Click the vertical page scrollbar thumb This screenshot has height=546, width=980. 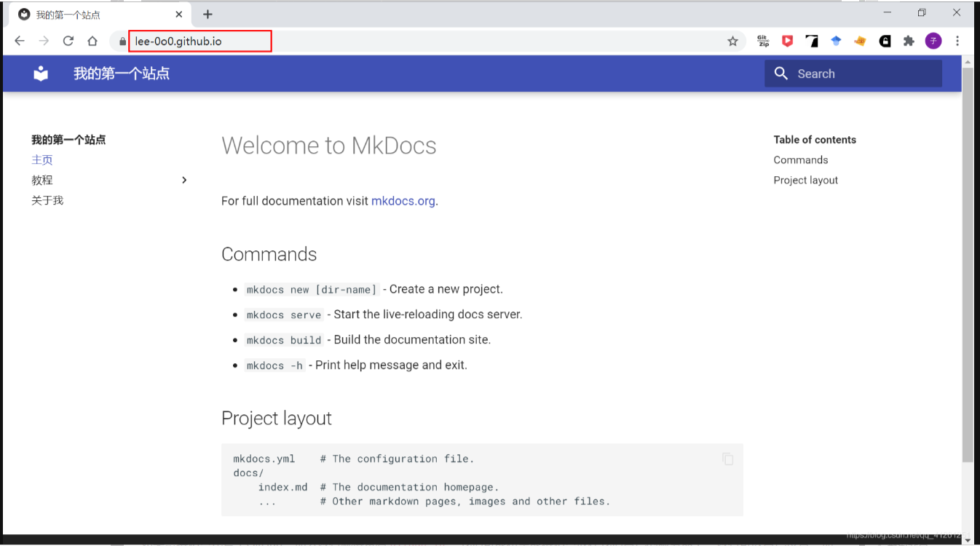tap(968, 264)
